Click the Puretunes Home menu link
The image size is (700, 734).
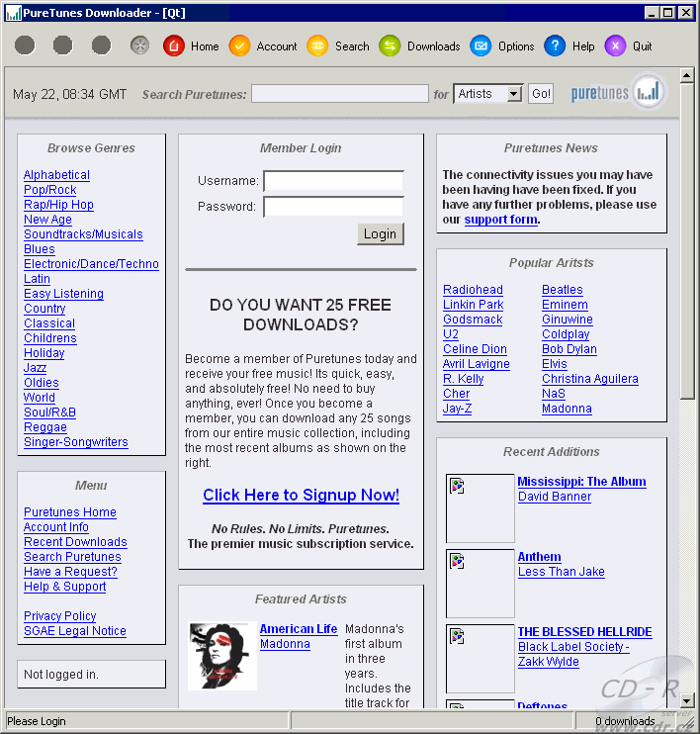pos(70,512)
